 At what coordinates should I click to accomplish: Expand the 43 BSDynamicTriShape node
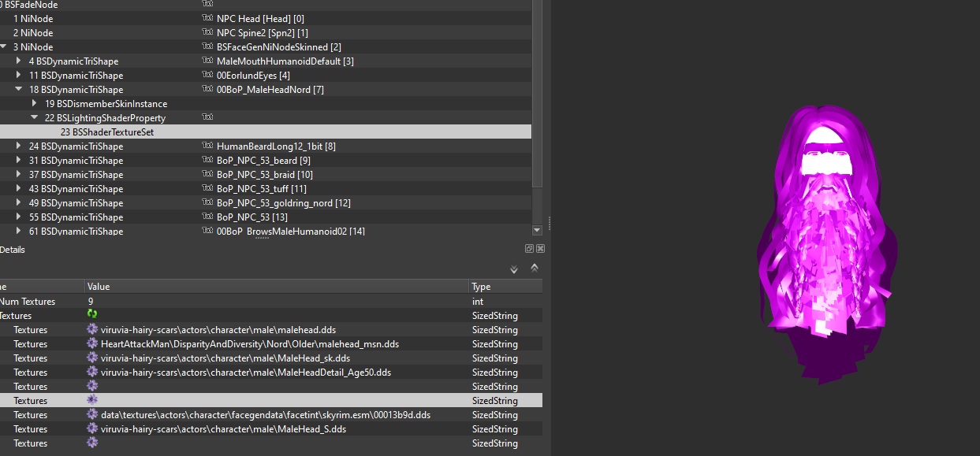pos(19,188)
